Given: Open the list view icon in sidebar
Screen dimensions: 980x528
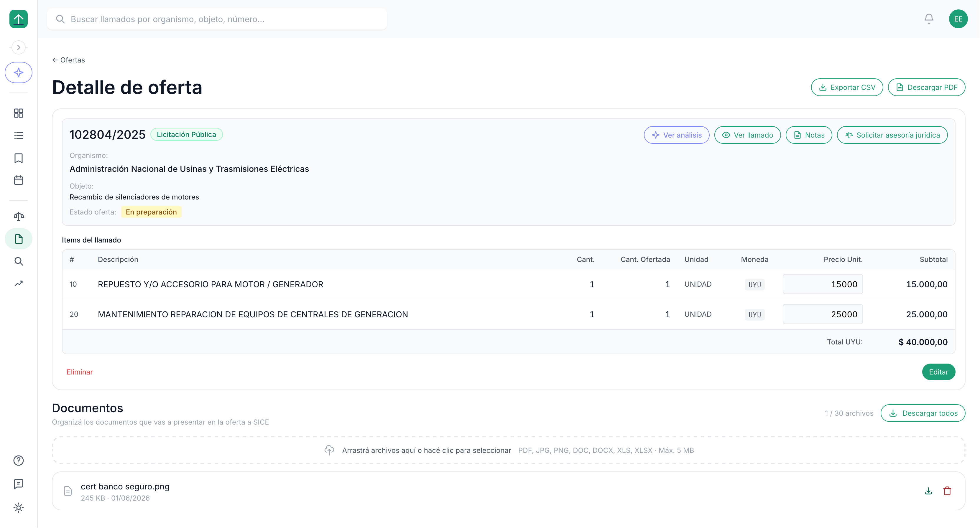Looking at the screenshot, I should pos(18,135).
